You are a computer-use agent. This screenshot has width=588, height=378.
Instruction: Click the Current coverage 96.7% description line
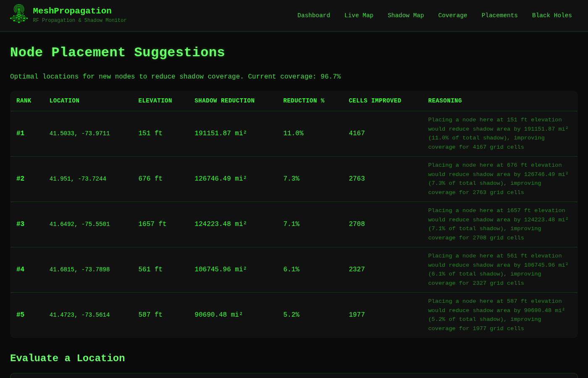176,77
